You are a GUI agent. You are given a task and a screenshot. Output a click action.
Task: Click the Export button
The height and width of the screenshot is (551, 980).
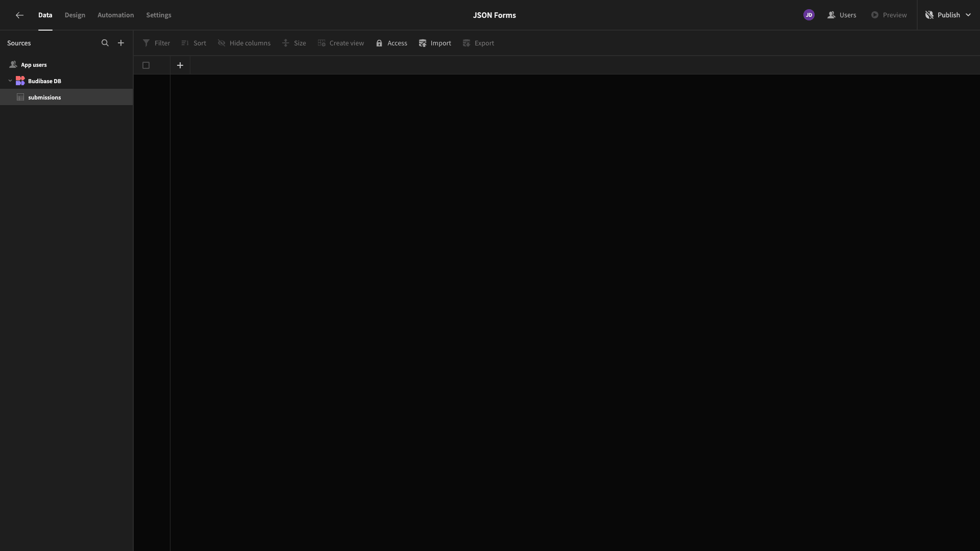478,43
